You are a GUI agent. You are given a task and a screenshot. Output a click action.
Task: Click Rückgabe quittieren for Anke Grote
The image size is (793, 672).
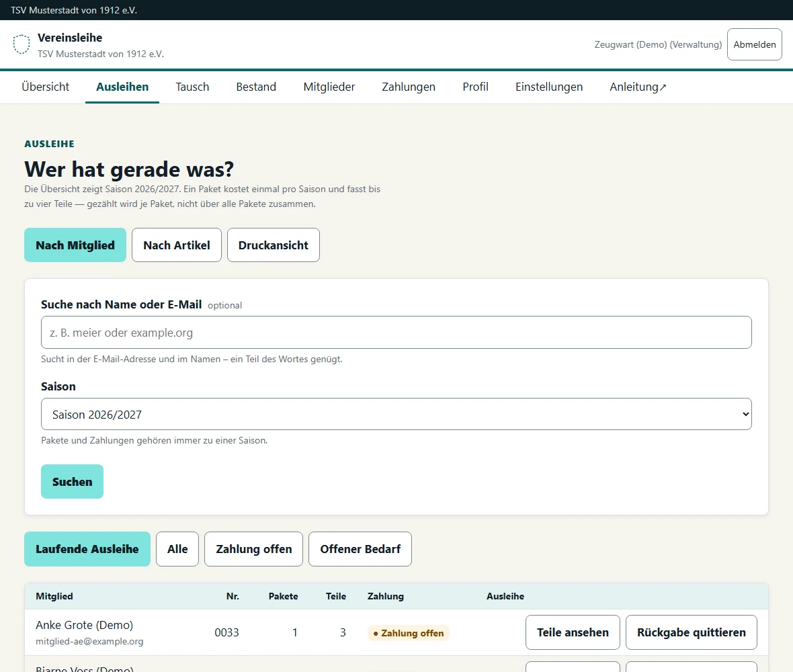click(692, 632)
